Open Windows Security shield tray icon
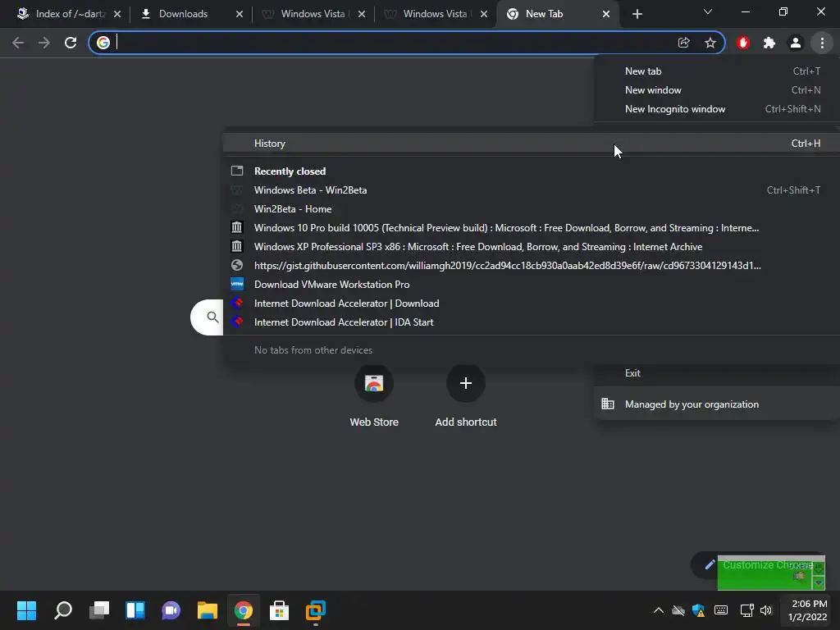Viewport: 840px width, 630px height. (699, 610)
